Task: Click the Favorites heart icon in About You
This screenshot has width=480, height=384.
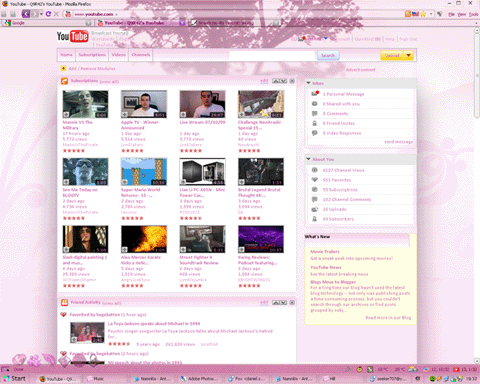Action: click(314, 180)
